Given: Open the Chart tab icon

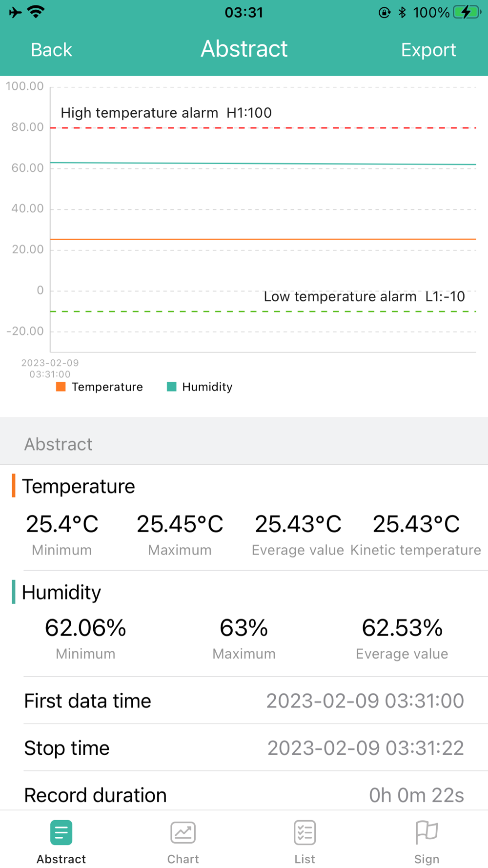Looking at the screenshot, I should (183, 833).
